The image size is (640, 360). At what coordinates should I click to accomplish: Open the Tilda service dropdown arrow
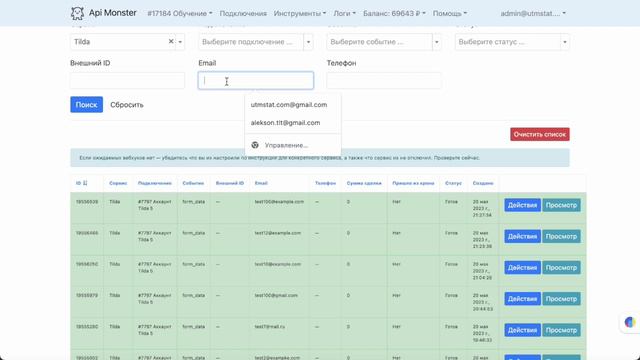point(180,42)
